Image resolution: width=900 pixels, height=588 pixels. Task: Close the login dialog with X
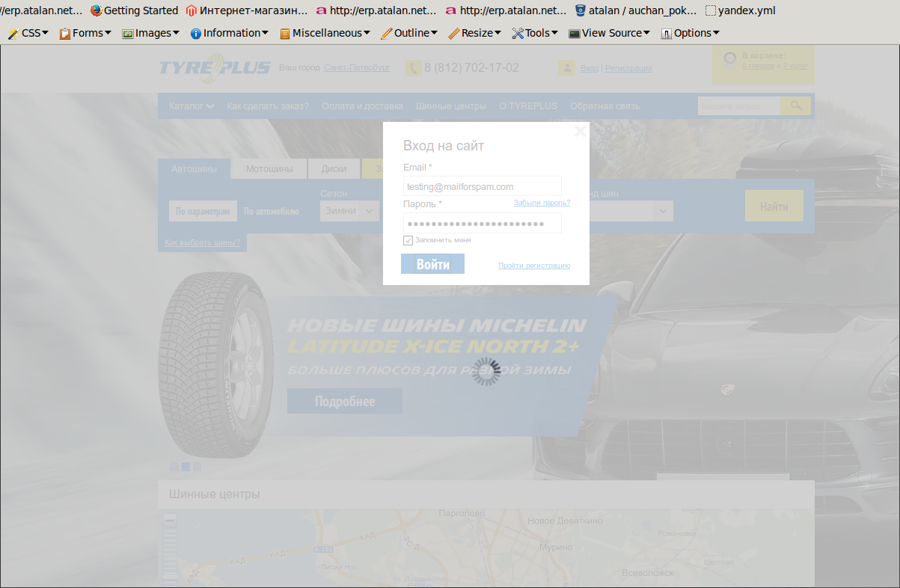(x=580, y=131)
